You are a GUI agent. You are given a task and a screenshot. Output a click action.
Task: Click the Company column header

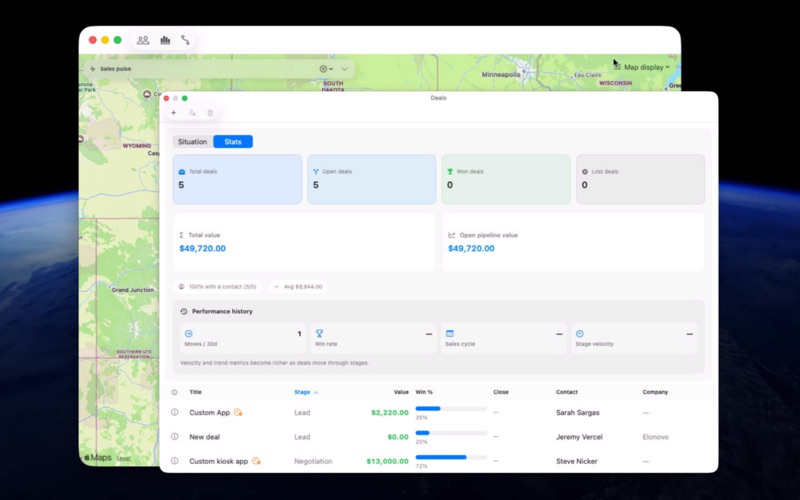(655, 392)
